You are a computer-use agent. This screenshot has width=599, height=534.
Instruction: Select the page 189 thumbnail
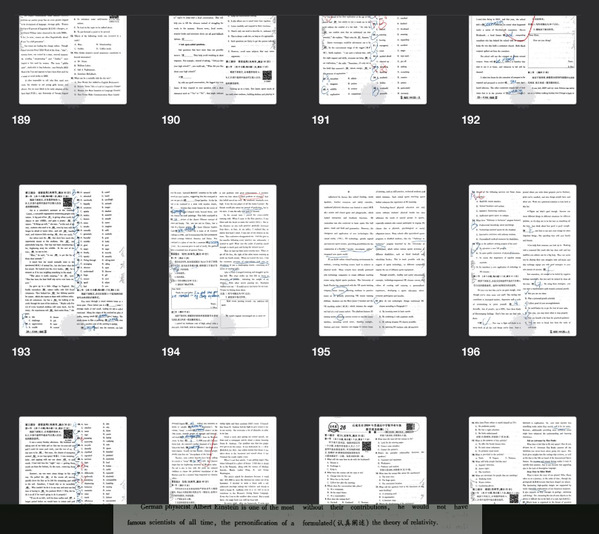(73, 60)
